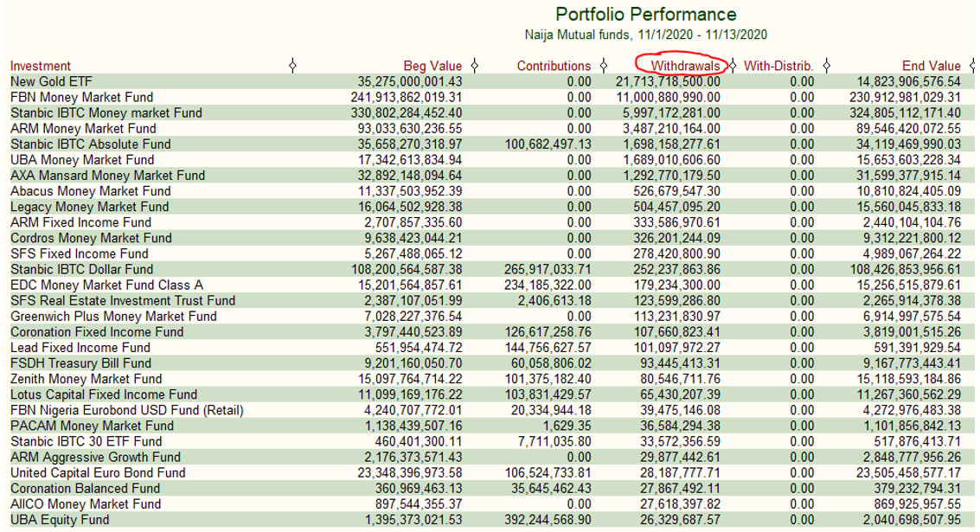Select the ARM Fixed Income Fund row
Viewport: 980px width, 532px height.
pyautogui.click(x=492, y=222)
